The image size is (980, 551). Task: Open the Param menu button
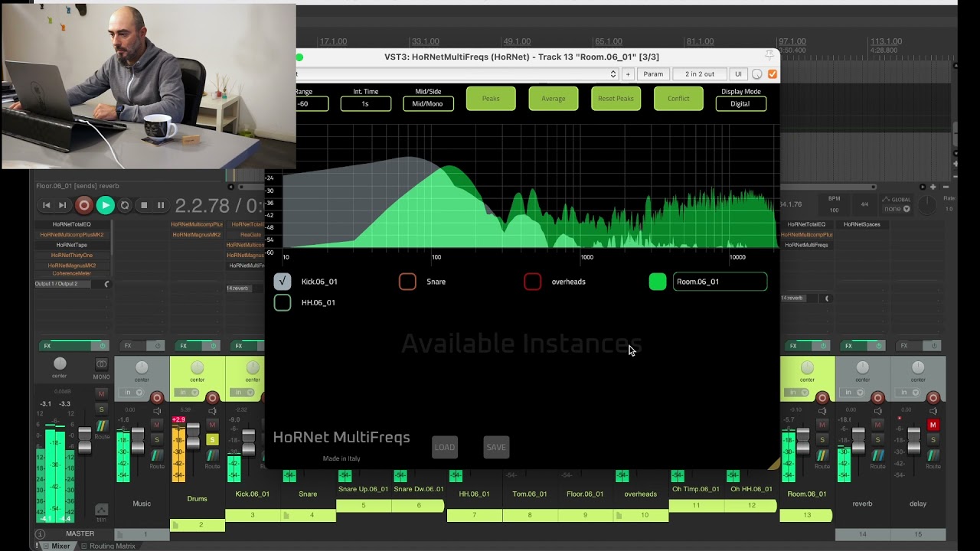coord(653,74)
